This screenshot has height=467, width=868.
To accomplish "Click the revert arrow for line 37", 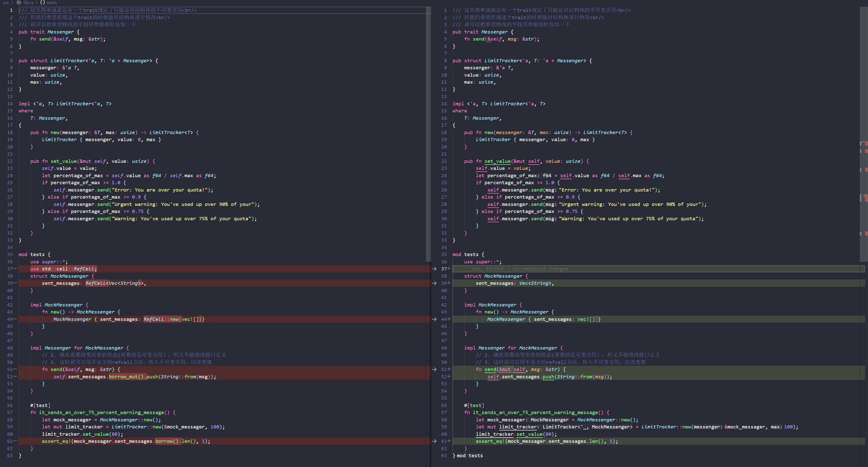I will [434, 269].
